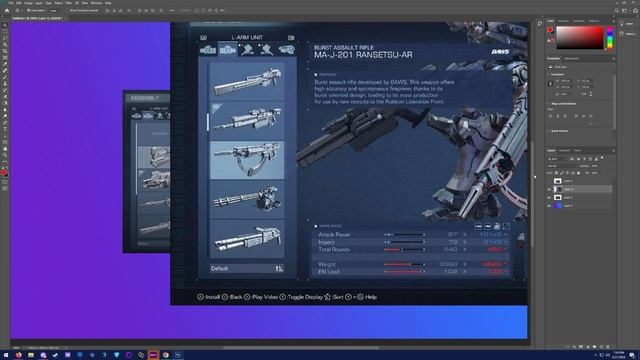Click the gatling gun thumbnail in canvas image
The image size is (640, 360).
[247, 200]
